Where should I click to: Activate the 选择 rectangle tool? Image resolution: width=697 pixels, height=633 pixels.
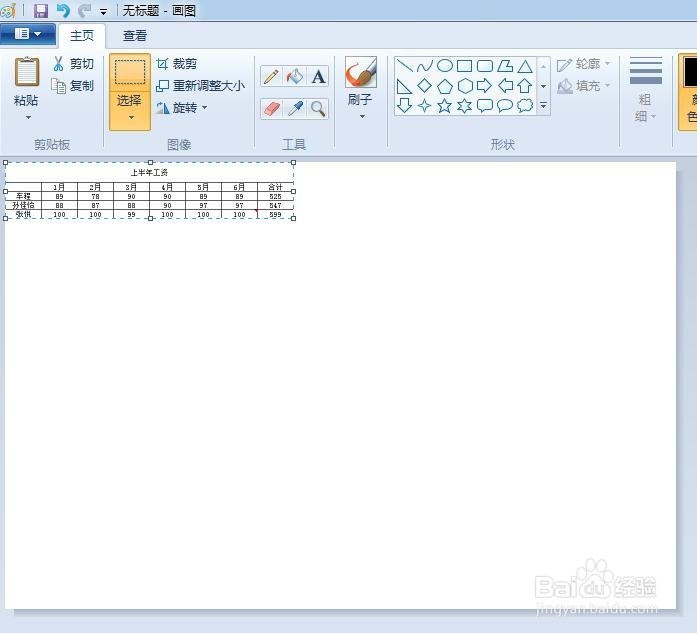[130, 73]
